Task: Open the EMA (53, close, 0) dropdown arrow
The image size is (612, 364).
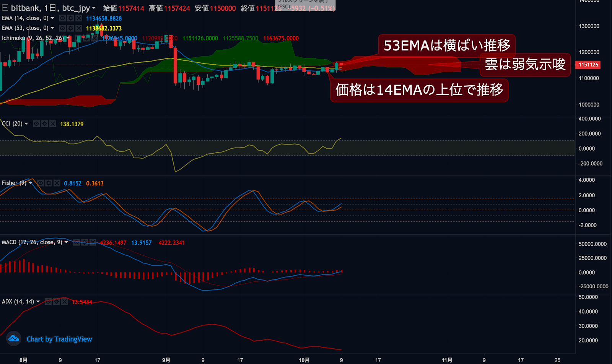Action: click(x=52, y=28)
